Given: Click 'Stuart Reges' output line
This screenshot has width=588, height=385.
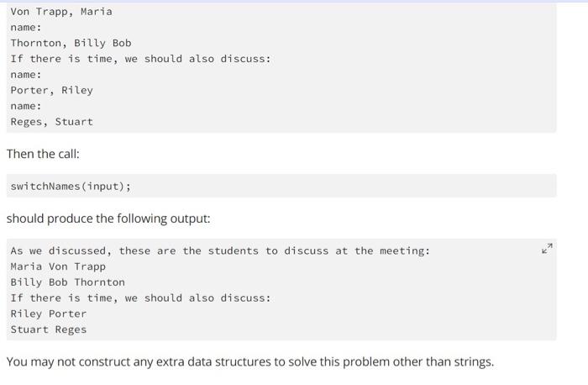Looking at the screenshot, I should 49,330.
